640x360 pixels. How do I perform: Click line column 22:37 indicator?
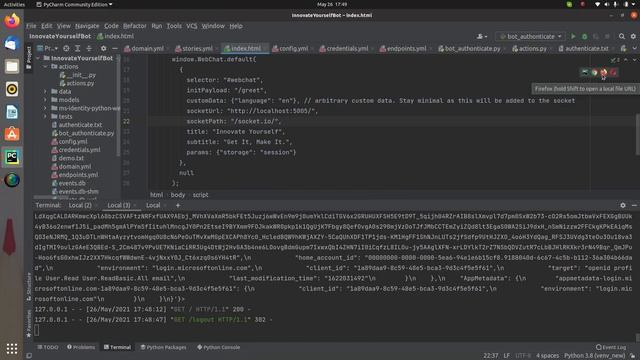491,356
